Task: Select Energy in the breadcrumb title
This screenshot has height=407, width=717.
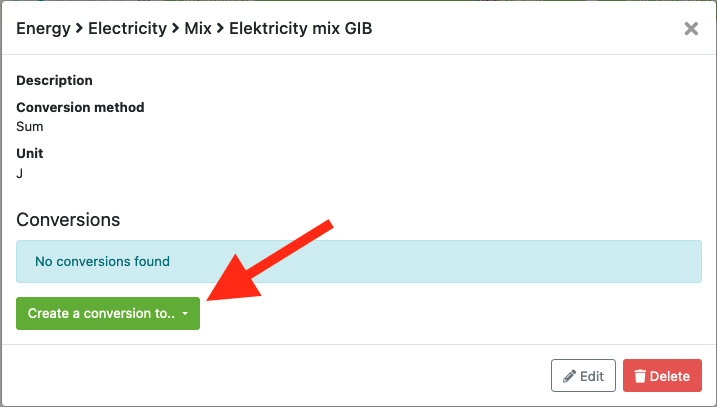Action: tap(43, 29)
